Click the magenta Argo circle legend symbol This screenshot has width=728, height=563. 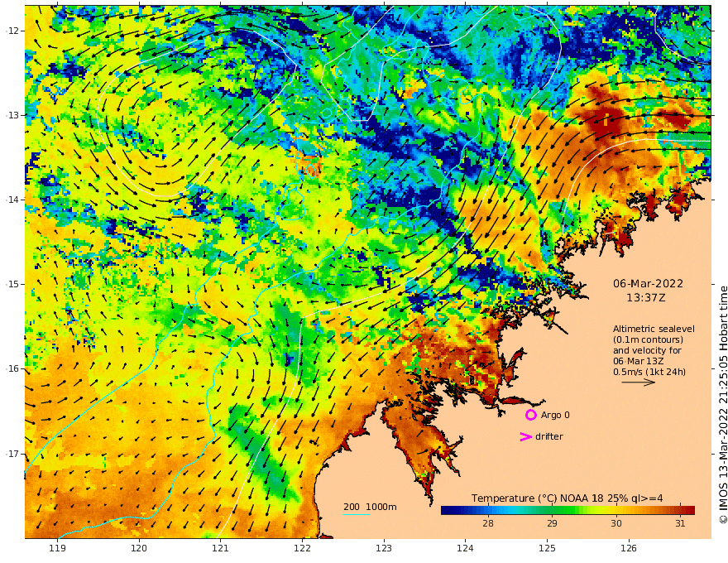(x=530, y=415)
